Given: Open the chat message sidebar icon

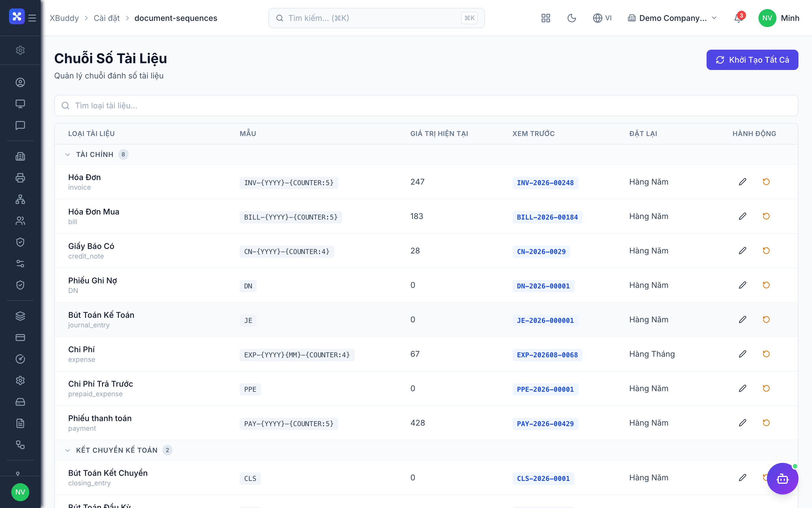Looking at the screenshot, I should (x=20, y=125).
